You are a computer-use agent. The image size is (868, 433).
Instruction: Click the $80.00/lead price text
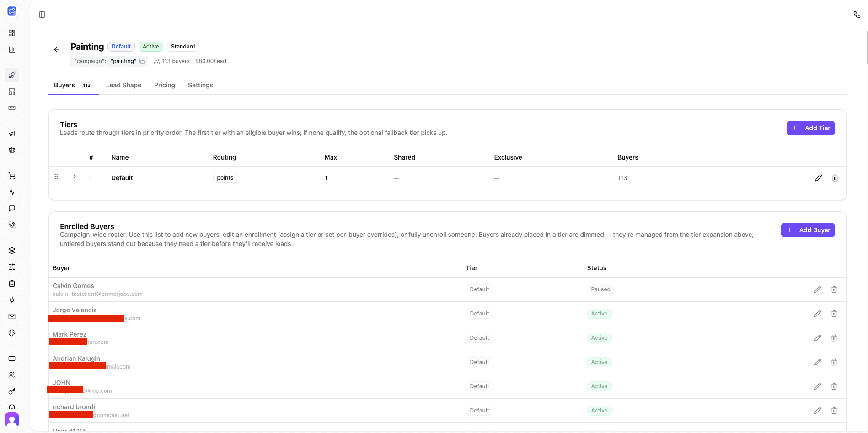point(211,61)
